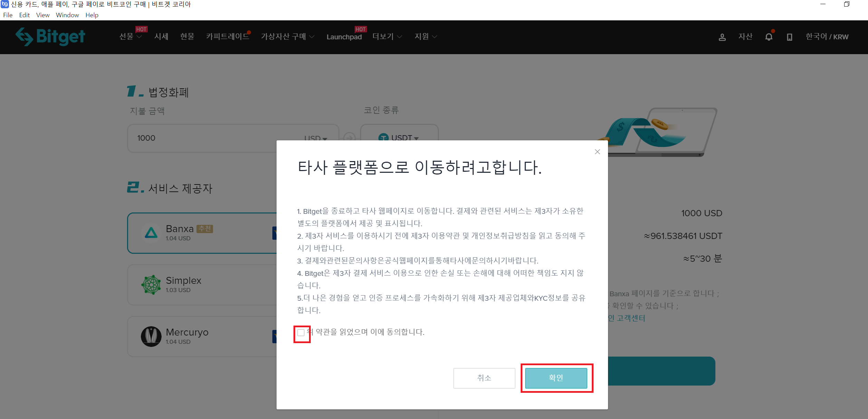Click the large teal purchase button behind dialog
Viewport: 868px width, 419px height.
[x=661, y=371]
